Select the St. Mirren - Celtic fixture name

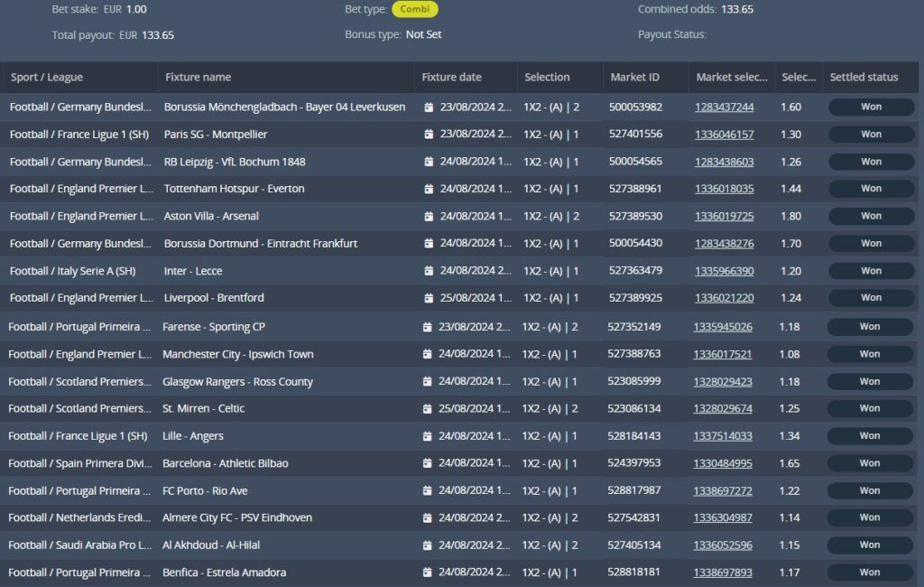pos(203,409)
